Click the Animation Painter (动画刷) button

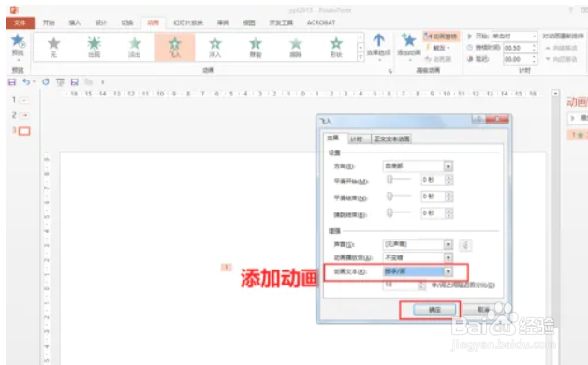(x=438, y=59)
